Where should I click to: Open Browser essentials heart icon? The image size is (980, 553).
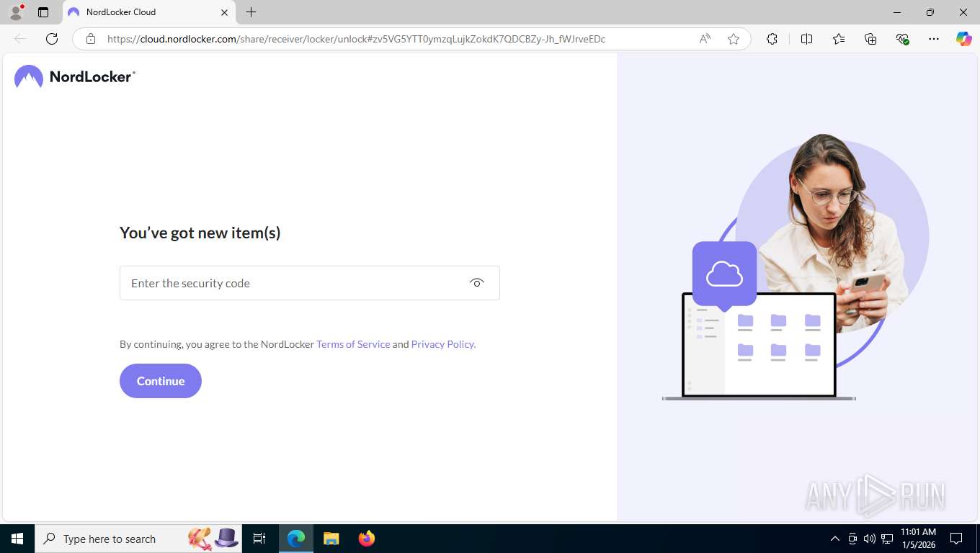(x=902, y=39)
